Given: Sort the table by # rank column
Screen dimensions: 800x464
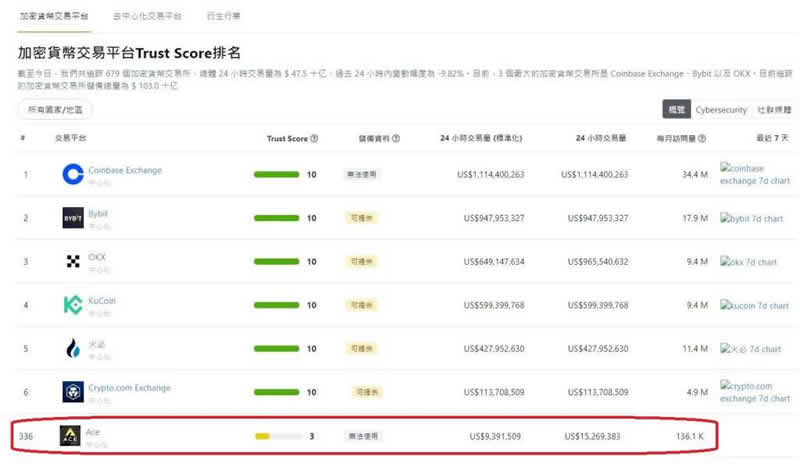Looking at the screenshot, I should (x=23, y=139).
